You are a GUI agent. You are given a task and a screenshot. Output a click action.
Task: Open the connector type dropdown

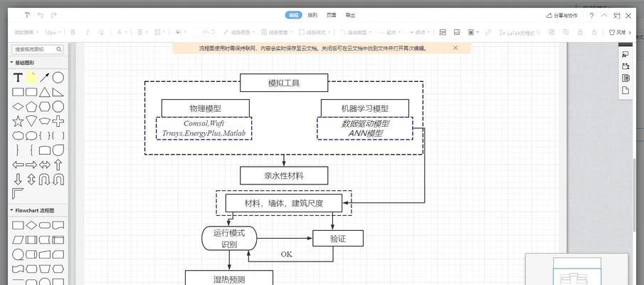coord(356,32)
